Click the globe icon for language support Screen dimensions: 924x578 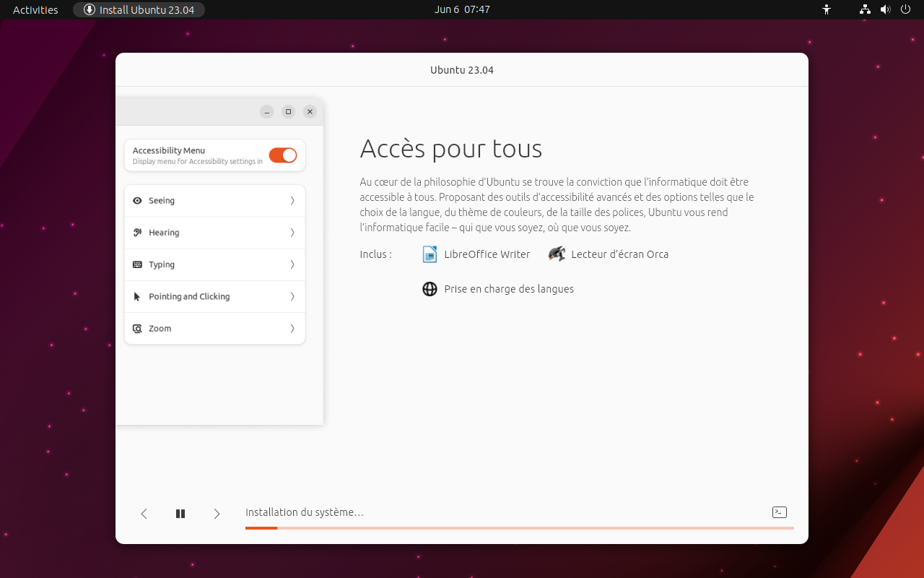click(x=430, y=289)
